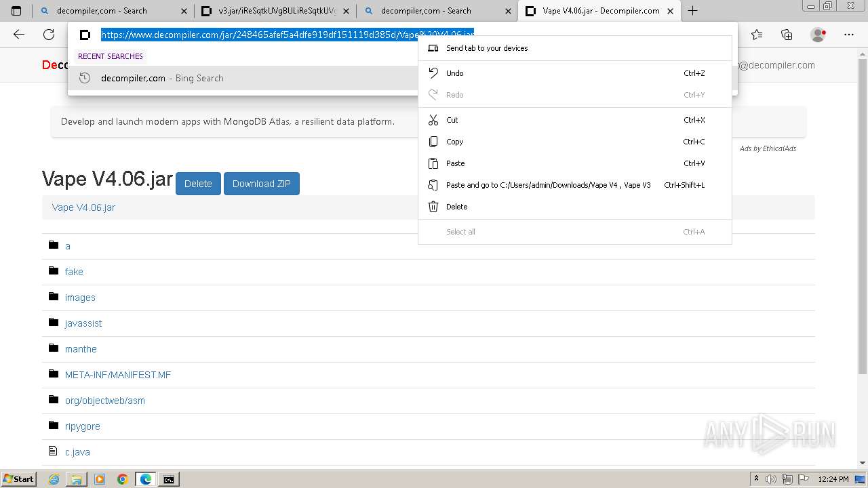868x488 pixels.
Task: Reload the page with refresh icon
Action: [x=49, y=35]
